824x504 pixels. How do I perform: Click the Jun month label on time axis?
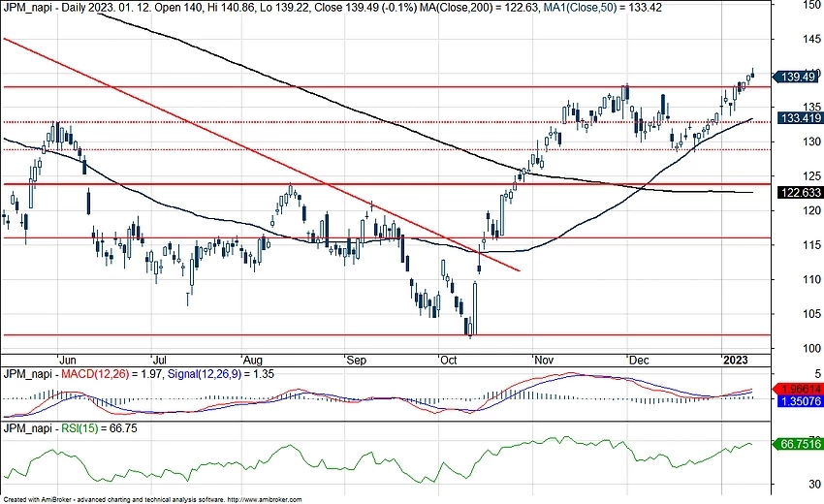(67, 361)
